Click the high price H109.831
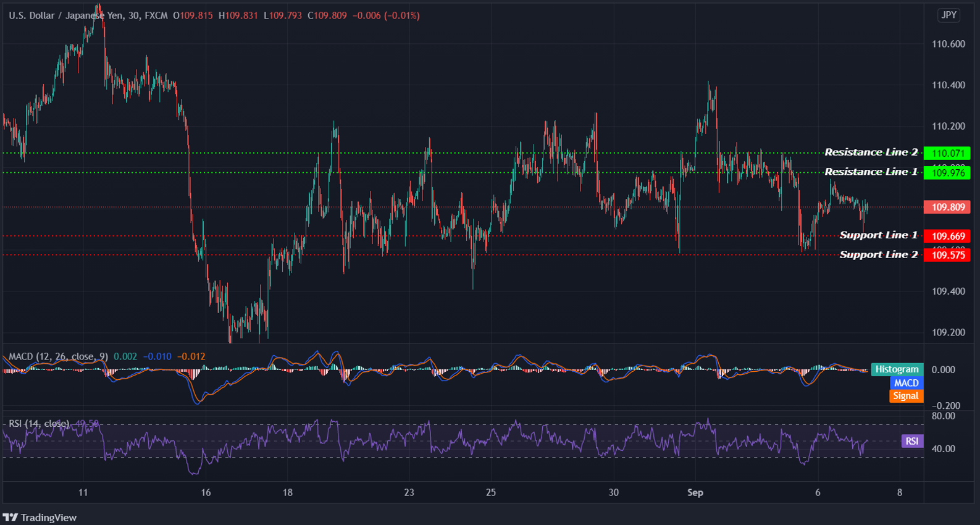980x525 pixels. (x=238, y=15)
